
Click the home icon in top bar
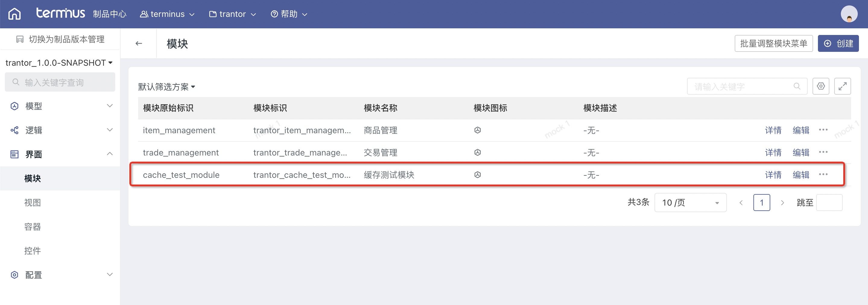pyautogui.click(x=14, y=14)
